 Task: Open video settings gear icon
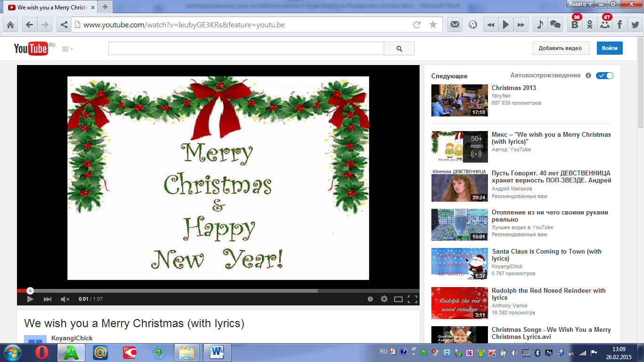tap(384, 299)
